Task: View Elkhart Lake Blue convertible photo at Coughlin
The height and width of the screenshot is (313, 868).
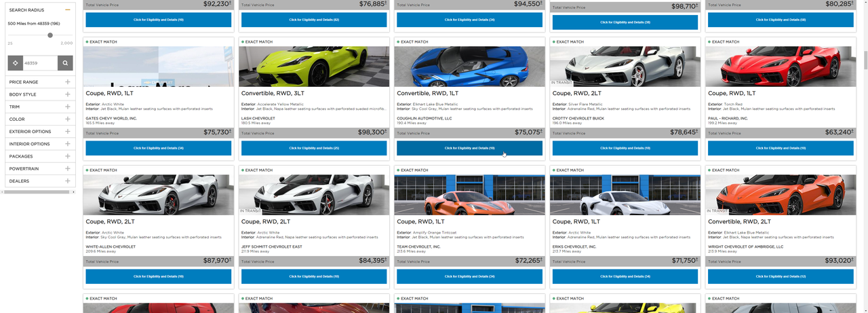Action: [469, 67]
